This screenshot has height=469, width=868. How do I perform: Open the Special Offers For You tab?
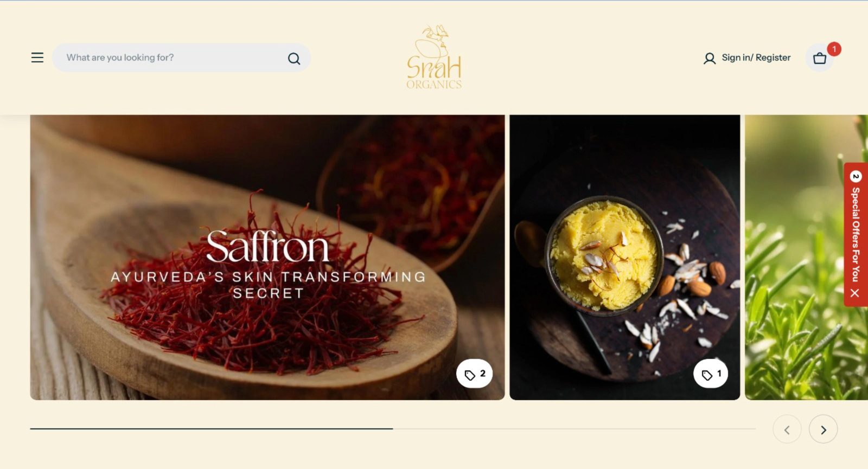pos(856,234)
